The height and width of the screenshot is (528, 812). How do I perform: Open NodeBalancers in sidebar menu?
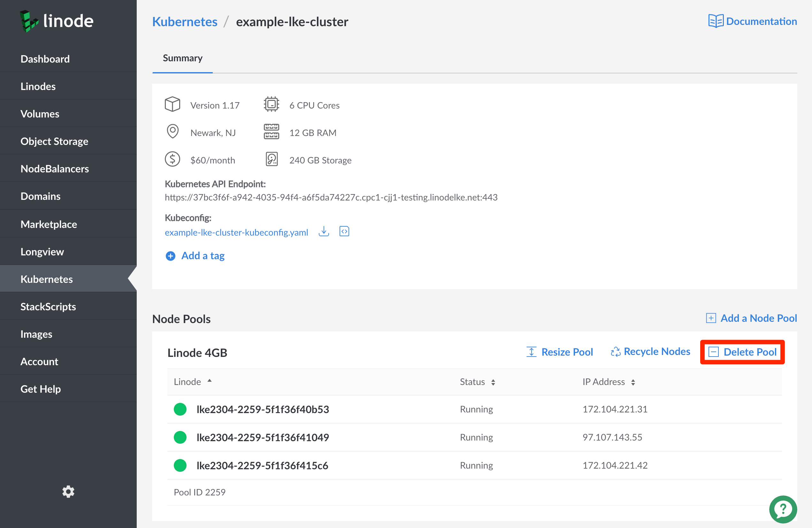tap(55, 169)
